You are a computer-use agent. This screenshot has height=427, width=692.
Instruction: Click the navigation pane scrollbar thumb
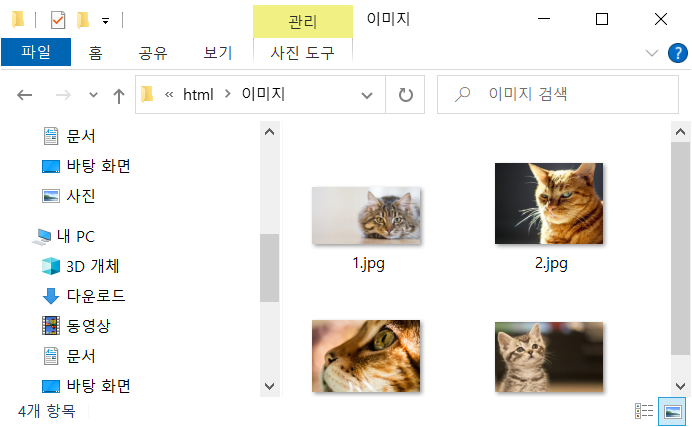[x=270, y=268]
